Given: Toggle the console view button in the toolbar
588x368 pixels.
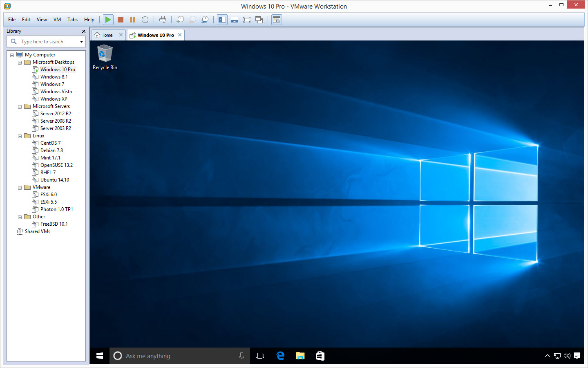Looking at the screenshot, I should pyautogui.click(x=277, y=20).
